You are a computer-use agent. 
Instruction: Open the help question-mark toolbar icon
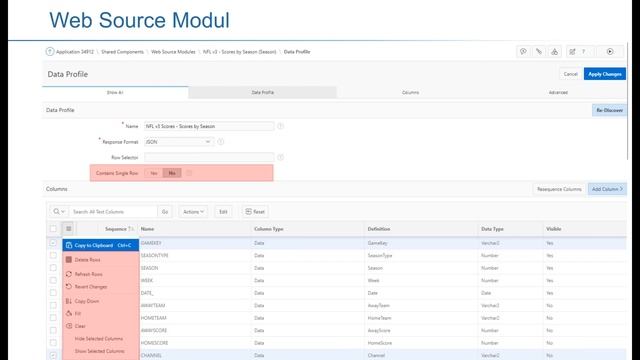(x=584, y=52)
